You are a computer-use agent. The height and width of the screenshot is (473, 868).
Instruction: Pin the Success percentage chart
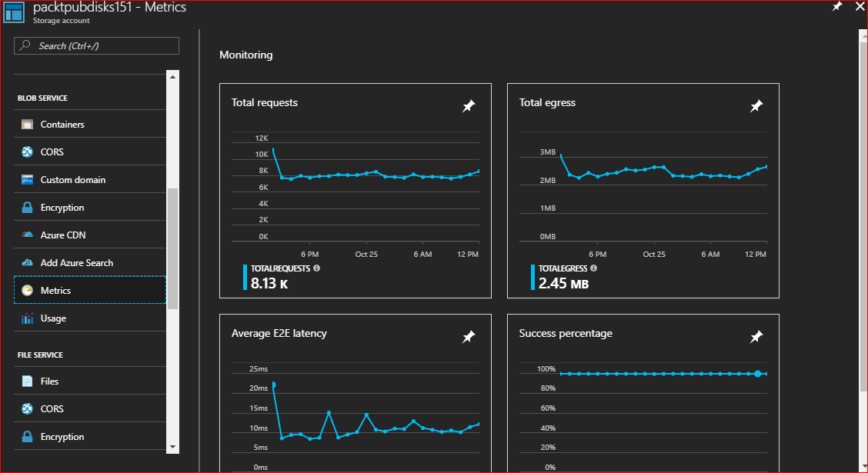[756, 336]
